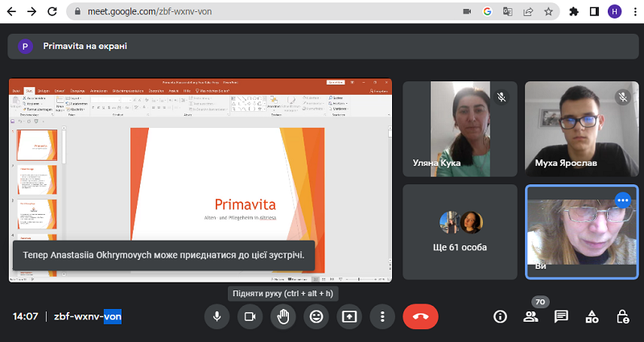Open the 'Ще 61 особа' participants tile
Image resolution: width=644 pixels, height=342 pixels.
click(x=460, y=232)
